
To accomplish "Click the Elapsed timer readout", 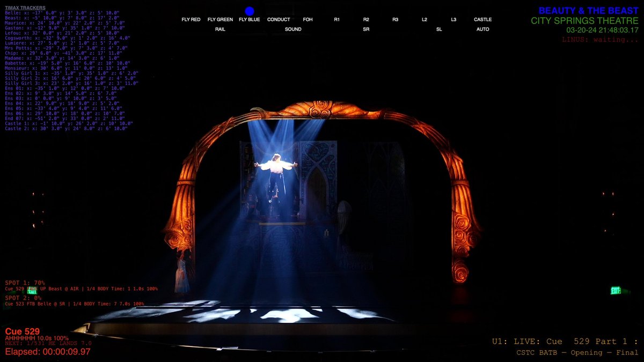I will point(48,352).
